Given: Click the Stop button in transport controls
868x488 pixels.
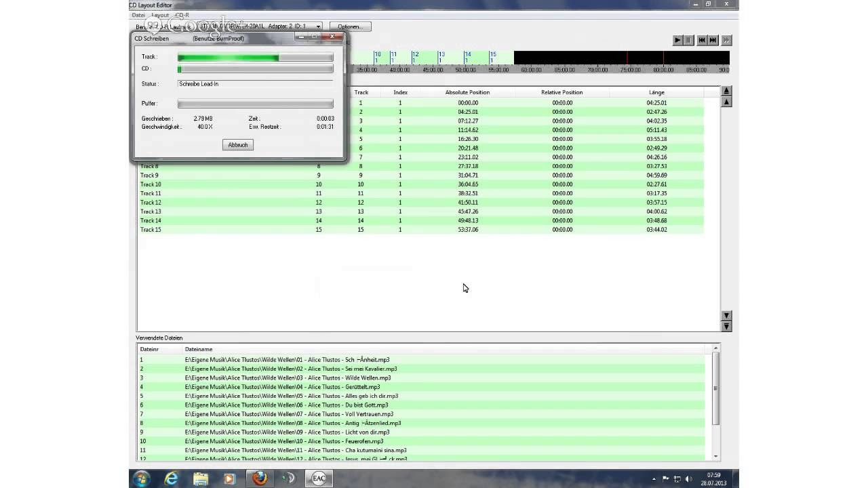Looking at the screenshot, I should click(688, 40).
